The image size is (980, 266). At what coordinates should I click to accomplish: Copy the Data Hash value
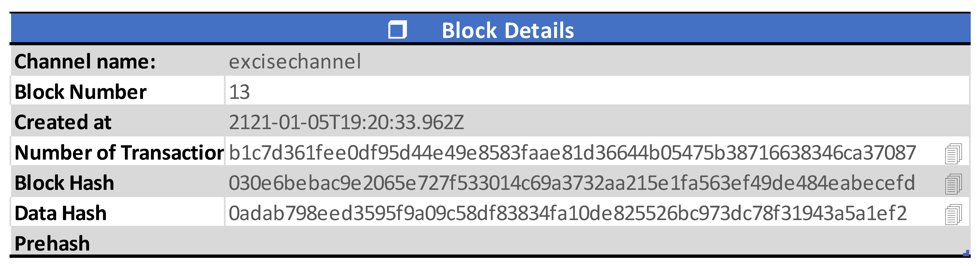(953, 214)
